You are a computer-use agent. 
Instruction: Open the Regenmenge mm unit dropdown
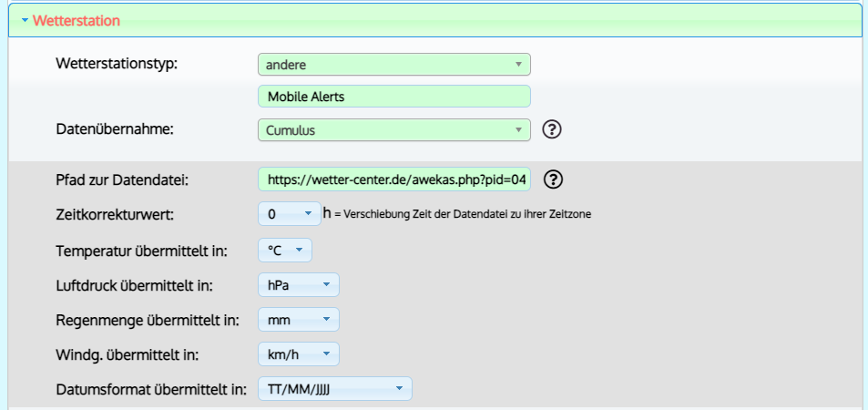tap(299, 320)
